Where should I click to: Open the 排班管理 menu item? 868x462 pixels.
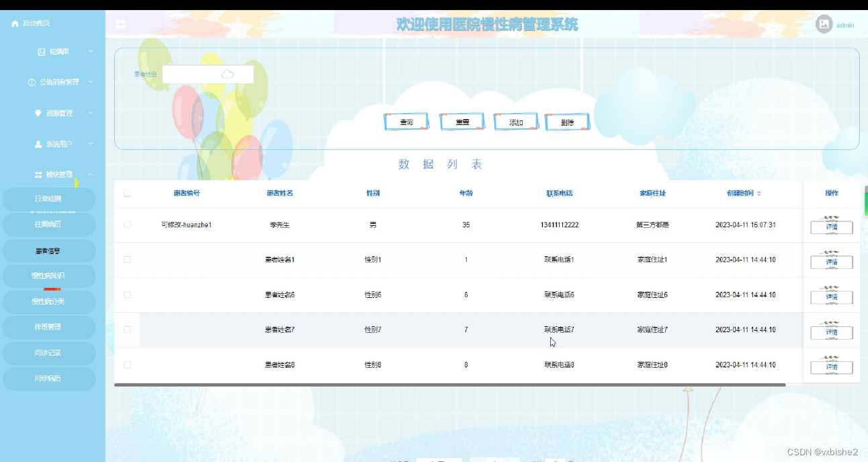(49, 327)
